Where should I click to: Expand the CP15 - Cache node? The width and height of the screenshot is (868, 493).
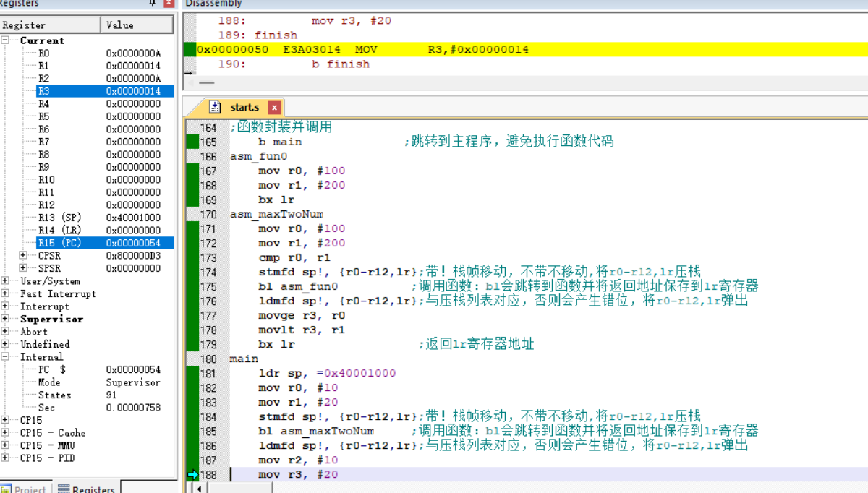[x=5, y=432]
